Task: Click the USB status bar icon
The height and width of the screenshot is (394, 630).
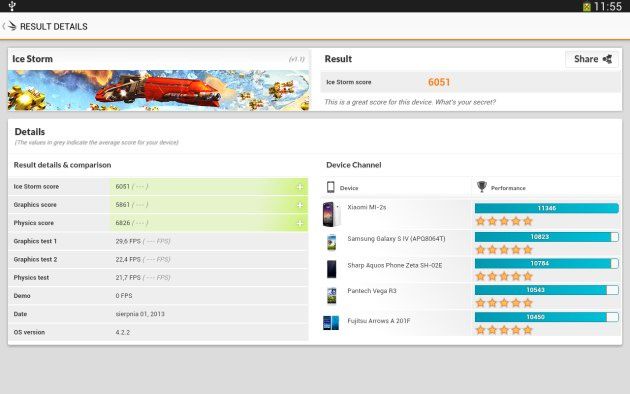Action: pyautogui.click(x=12, y=6)
